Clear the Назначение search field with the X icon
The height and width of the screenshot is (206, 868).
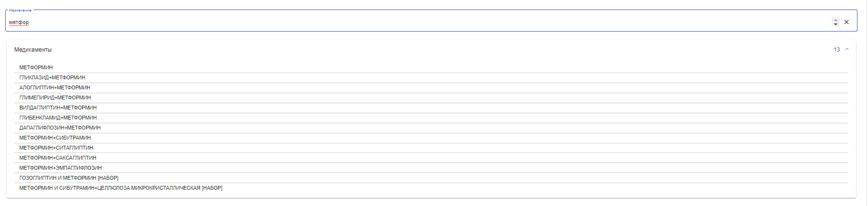click(846, 22)
